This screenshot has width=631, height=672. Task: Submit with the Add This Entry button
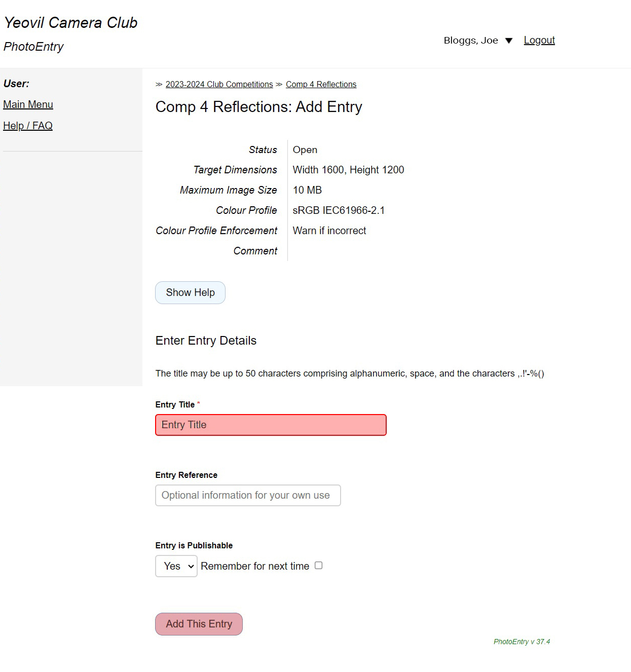199,624
